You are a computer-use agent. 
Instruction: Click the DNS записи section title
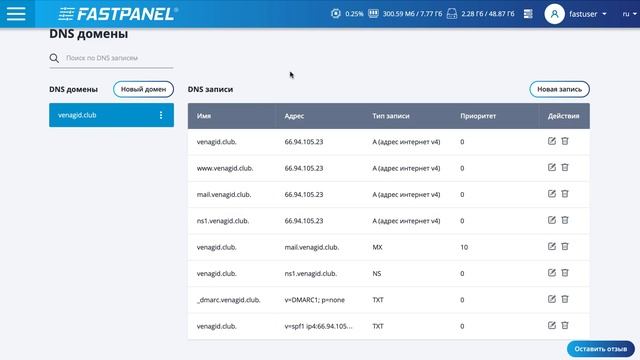pos(210,89)
